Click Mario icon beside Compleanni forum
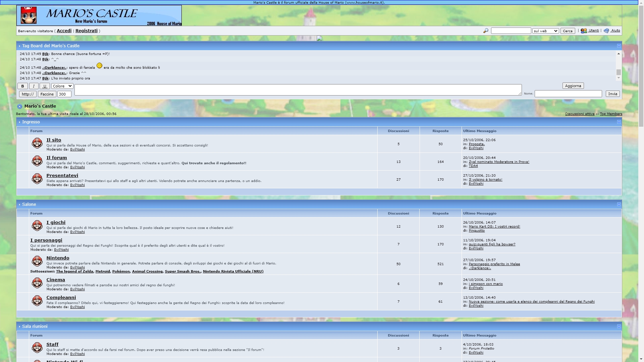 (37, 301)
